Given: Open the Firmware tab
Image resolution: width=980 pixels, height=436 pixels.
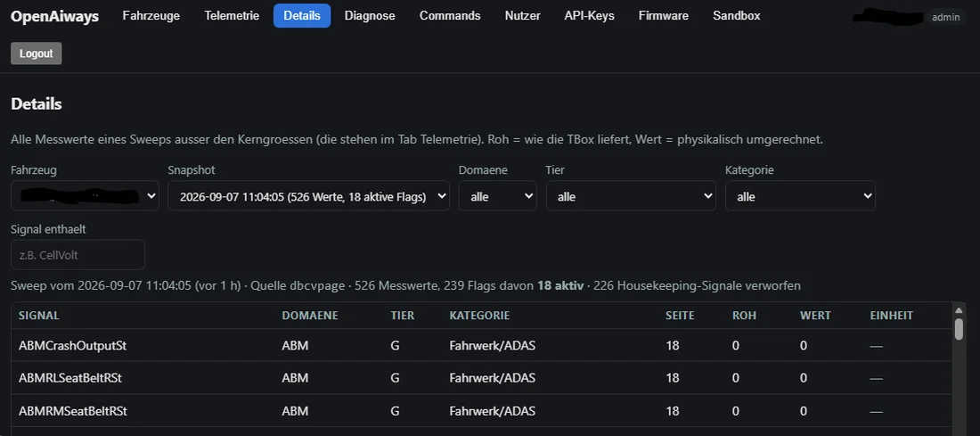Looking at the screenshot, I should (664, 16).
